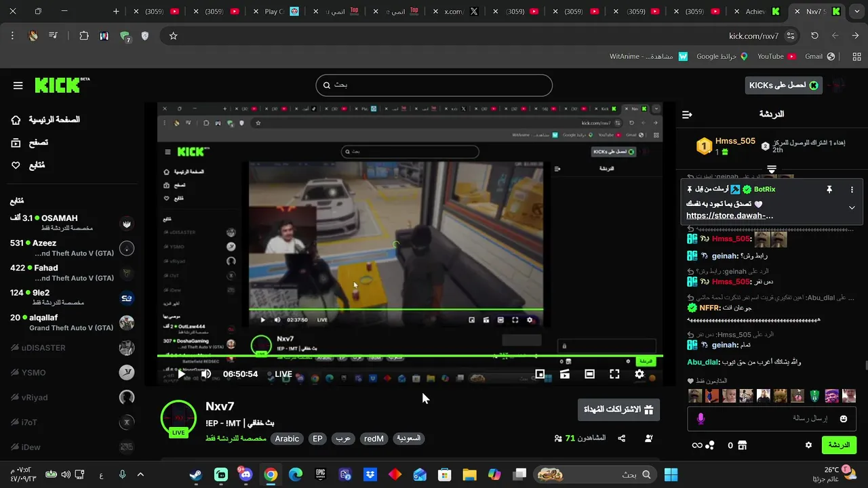Screen dimensions: 868x488
Task: Click the stream progress bar
Action: click(x=410, y=357)
